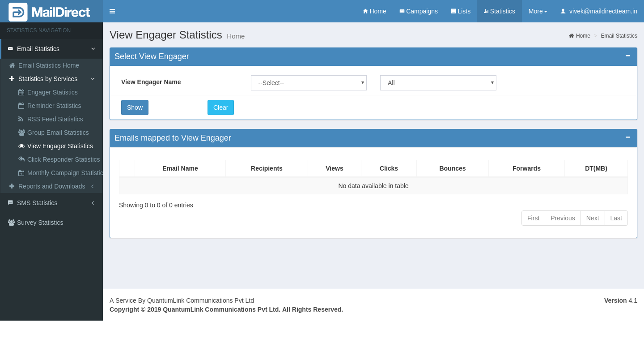This screenshot has height=343, width=644.
Task: Click the Group Email Statistics people icon
Action: click(x=21, y=133)
